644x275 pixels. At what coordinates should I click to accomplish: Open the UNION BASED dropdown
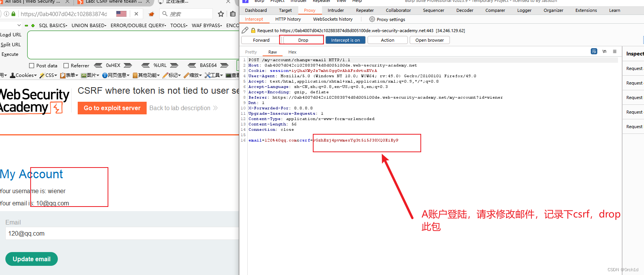coord(89,26)
